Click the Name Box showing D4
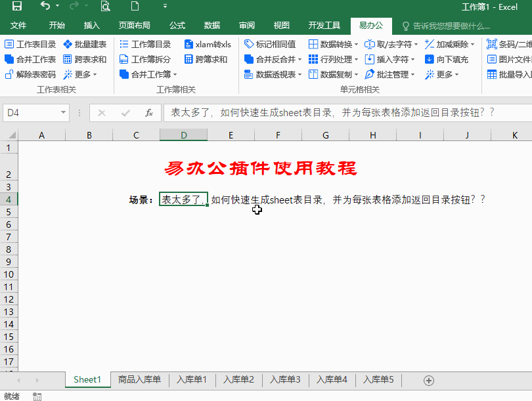The height and width of the screenshot is (401, 532). 36,113
